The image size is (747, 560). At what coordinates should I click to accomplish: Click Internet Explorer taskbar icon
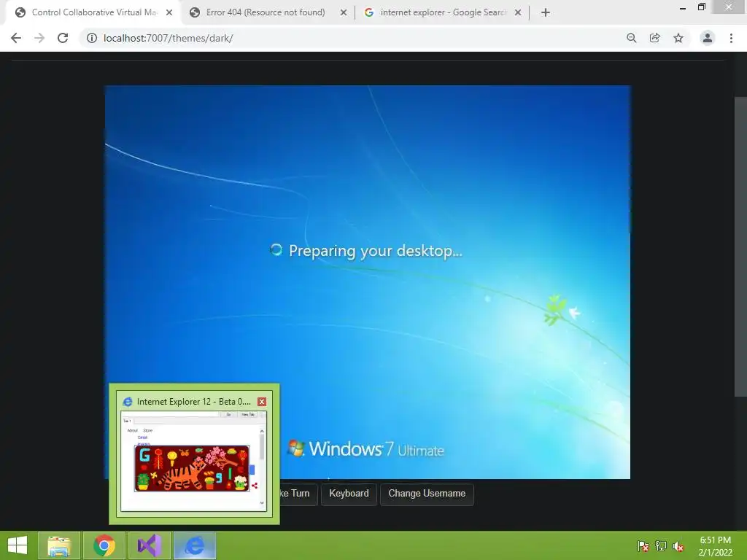tap(195, 545)
